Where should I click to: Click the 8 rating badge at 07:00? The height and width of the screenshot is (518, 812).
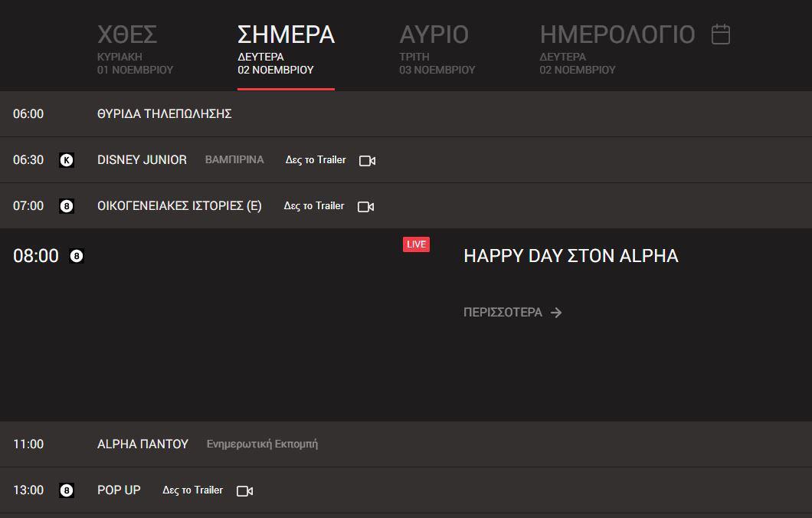67,206
